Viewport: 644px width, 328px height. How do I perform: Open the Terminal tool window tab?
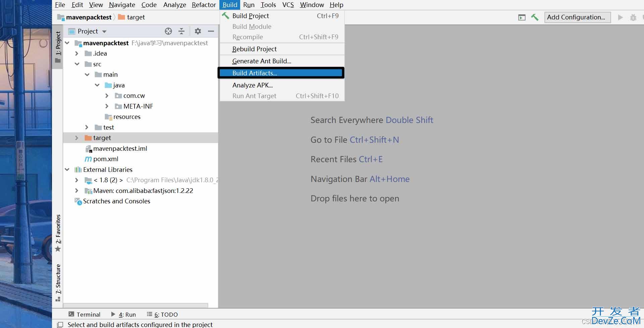pyautogui.click(x=85, y=314)
